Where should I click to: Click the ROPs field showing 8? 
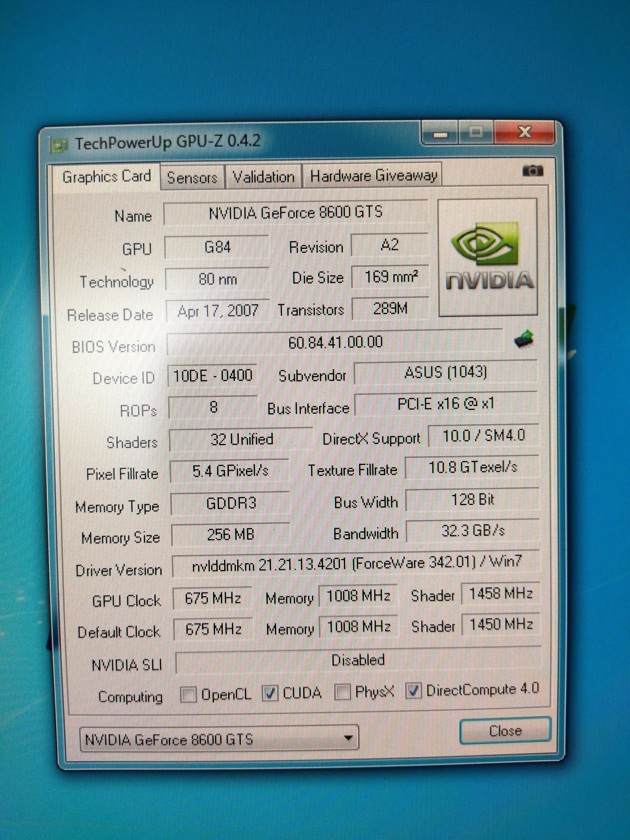tap(213, 407)
